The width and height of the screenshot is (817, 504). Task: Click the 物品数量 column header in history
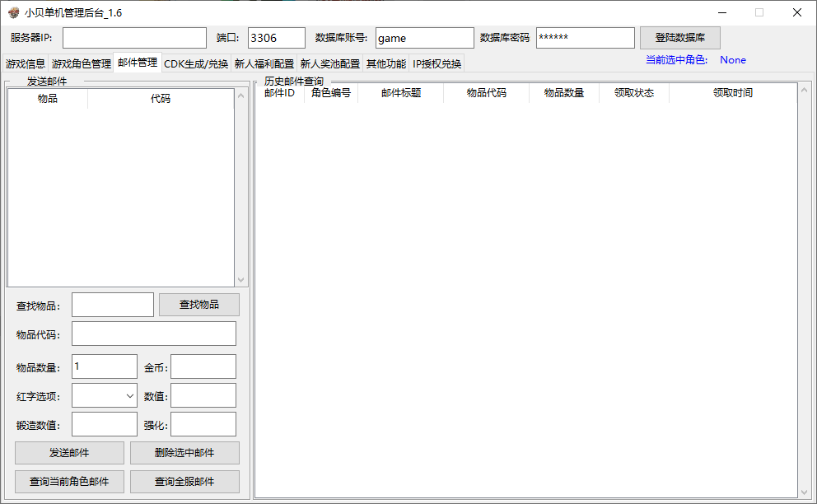click(564, 93)
